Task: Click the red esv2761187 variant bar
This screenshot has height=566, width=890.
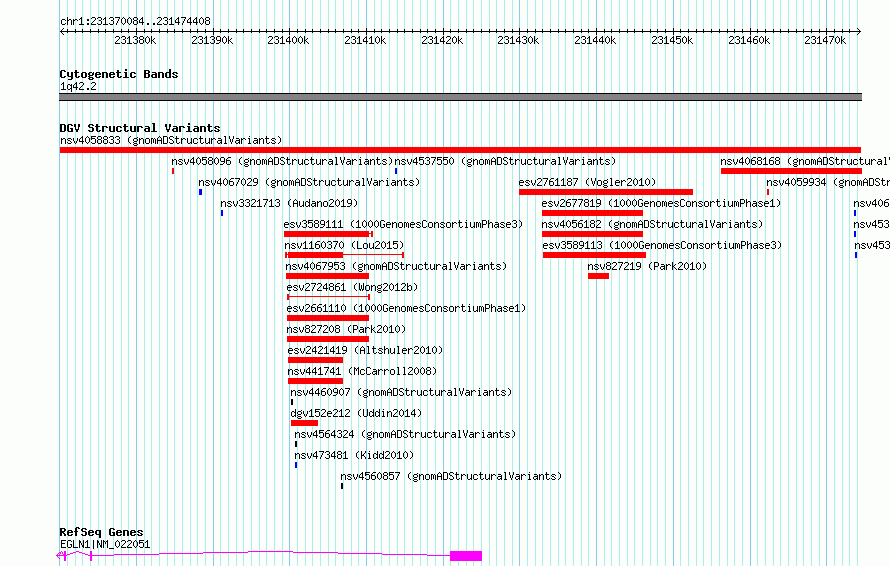Action: tap(606, 192)
